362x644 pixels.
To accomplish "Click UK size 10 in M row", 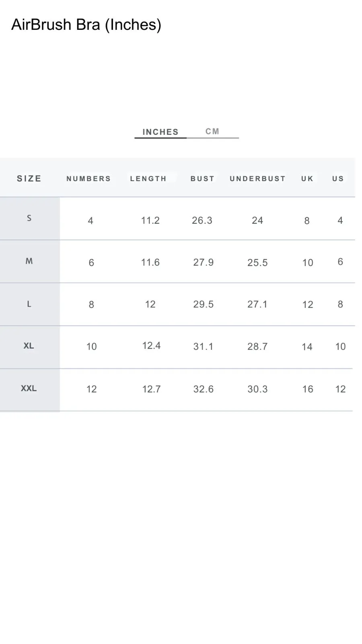I will coord(308,262).
